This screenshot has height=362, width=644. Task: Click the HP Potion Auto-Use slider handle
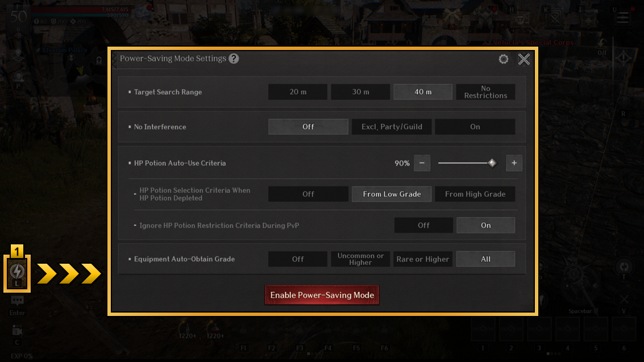coord(492,163)
